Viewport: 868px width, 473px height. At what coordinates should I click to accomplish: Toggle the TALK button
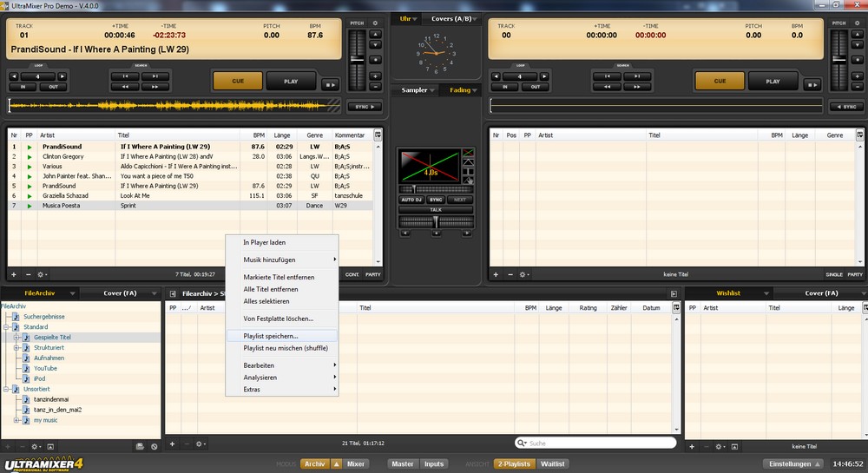[x=436, y=210]
